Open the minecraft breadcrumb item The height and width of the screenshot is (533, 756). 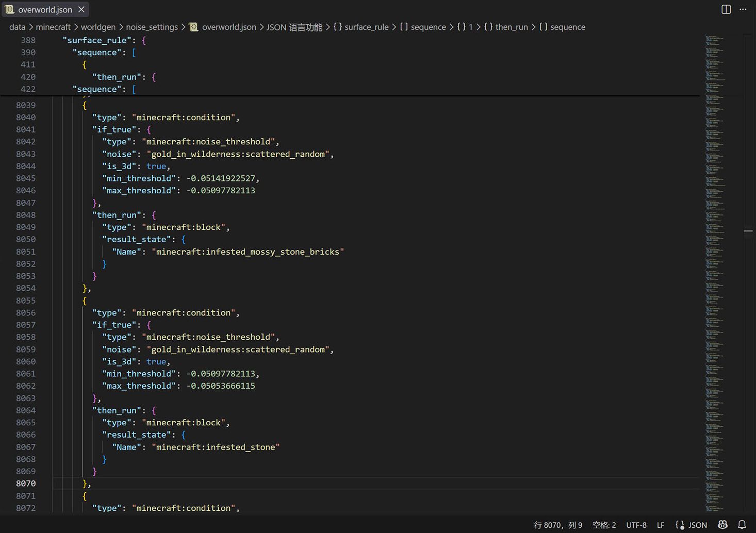[x=53, y=27]
